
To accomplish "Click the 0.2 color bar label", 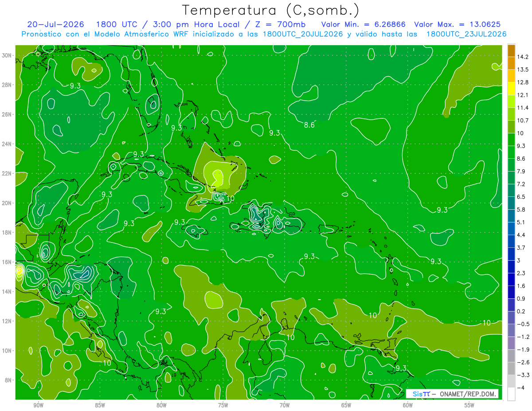I will [x=522, y=311].
